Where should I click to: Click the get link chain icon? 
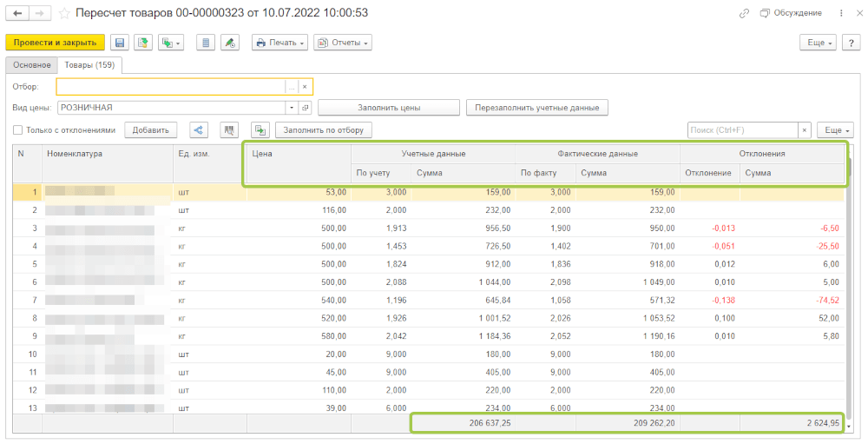coord(744,13)
